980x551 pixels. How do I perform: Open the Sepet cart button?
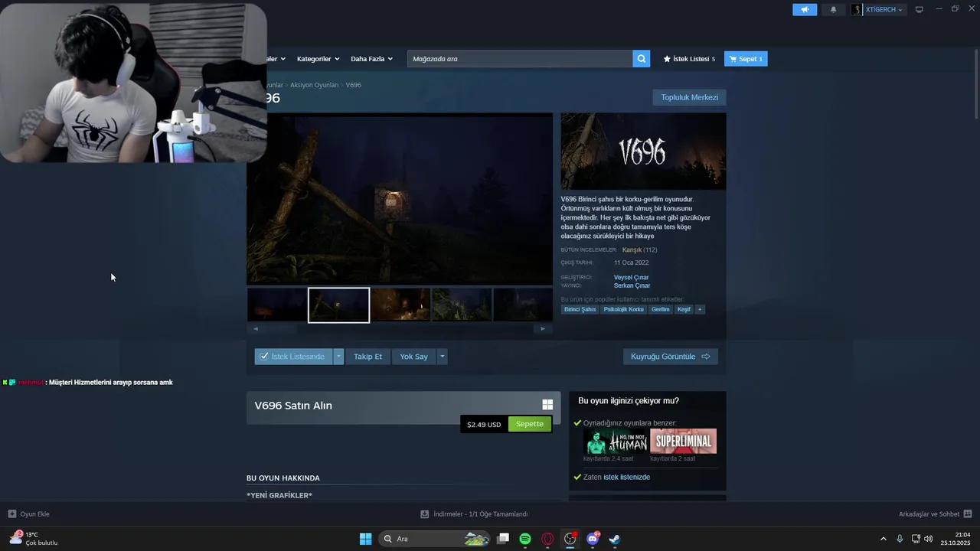point(746,59)
